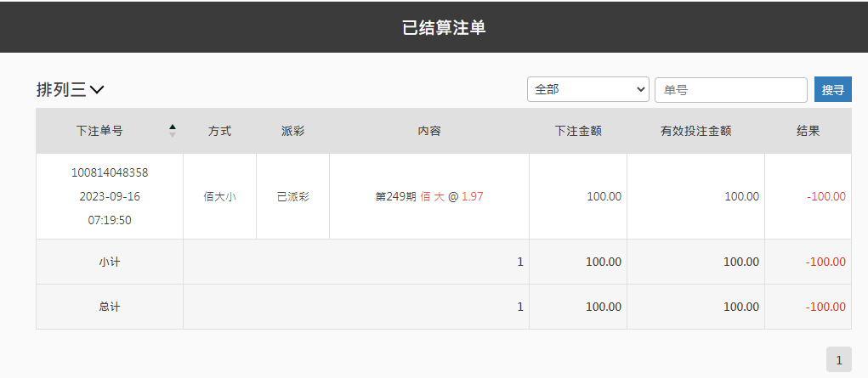Open the 全部 filter dropdown

tap(588, 89)
